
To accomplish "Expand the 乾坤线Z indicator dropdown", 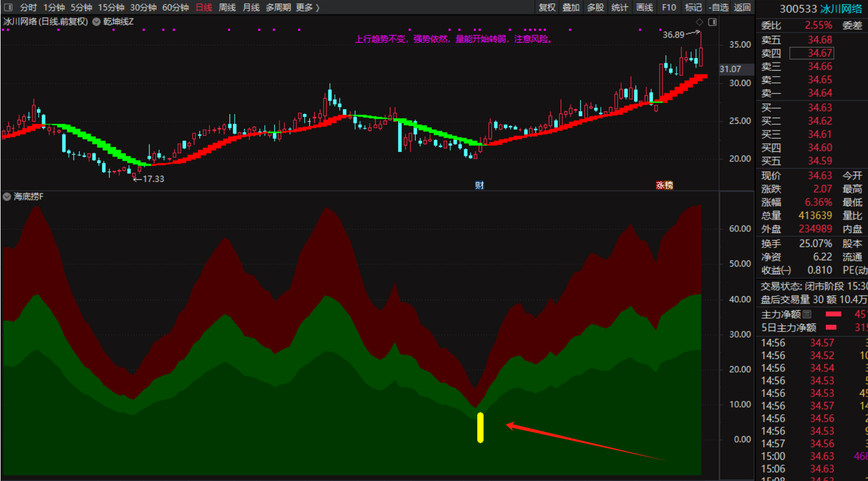I will tap(96, 22).
